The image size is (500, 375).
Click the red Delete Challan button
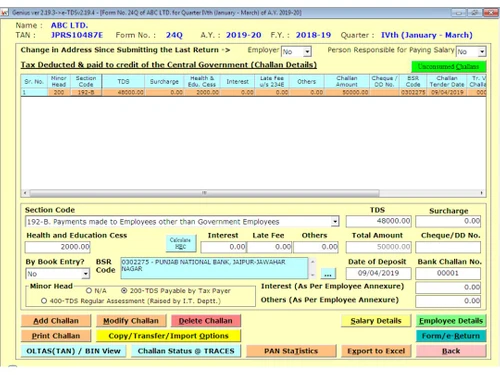(x=206, y=321)
